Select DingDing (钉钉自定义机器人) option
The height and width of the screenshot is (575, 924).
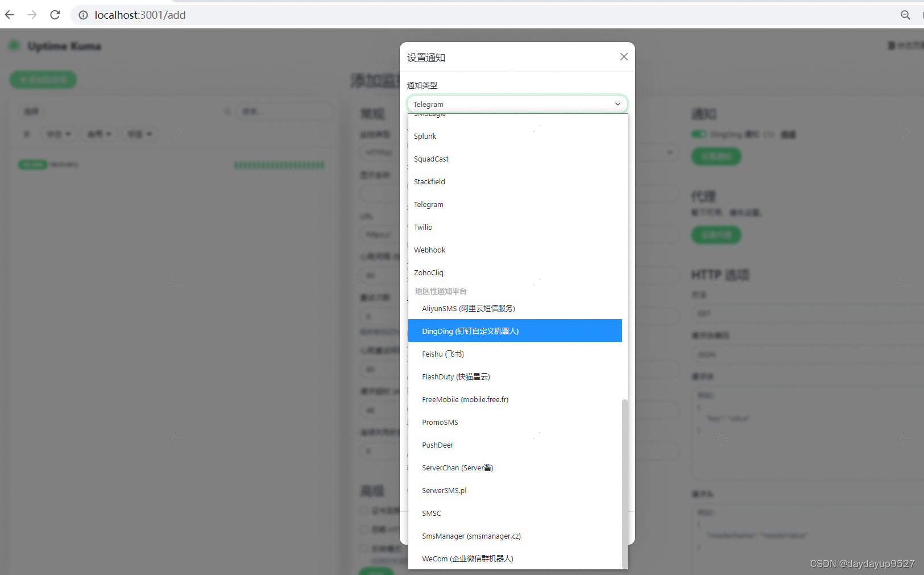515,330
